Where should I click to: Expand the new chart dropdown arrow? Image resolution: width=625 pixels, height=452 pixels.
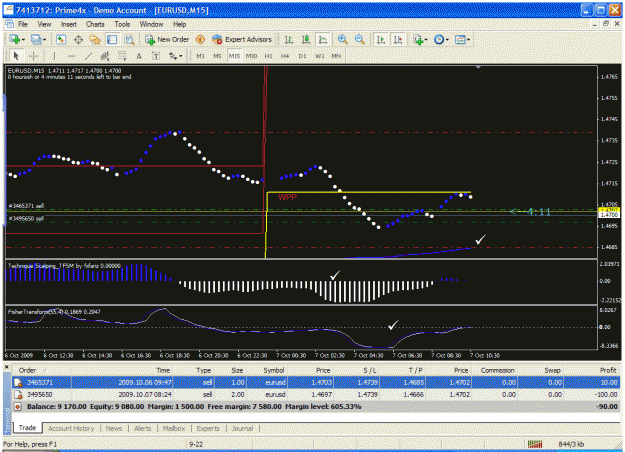23,39
